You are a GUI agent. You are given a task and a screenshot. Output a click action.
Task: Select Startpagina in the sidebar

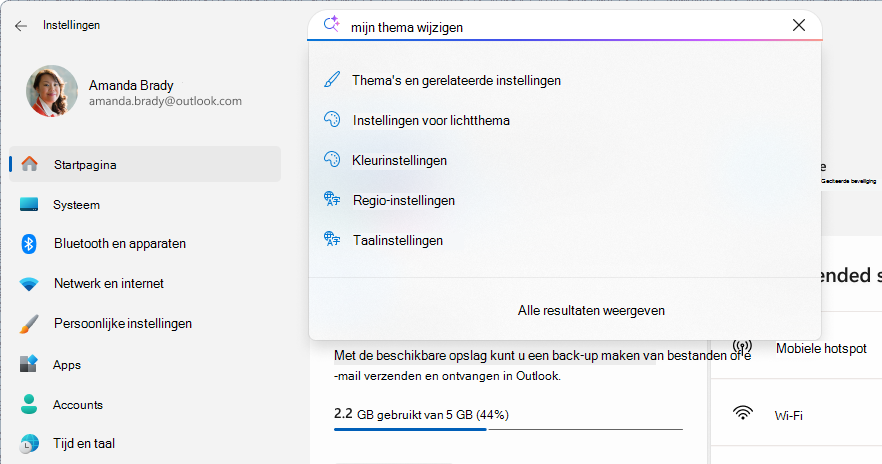point(145,164)
